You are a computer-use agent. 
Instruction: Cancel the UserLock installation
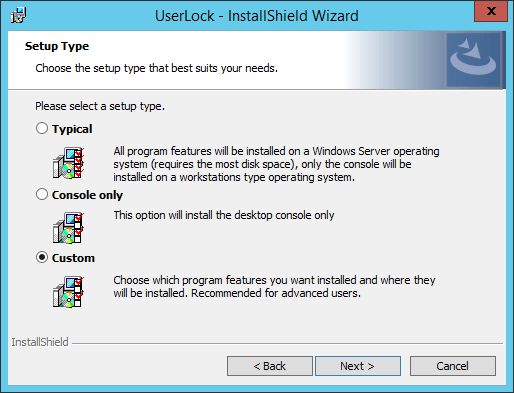453,366
